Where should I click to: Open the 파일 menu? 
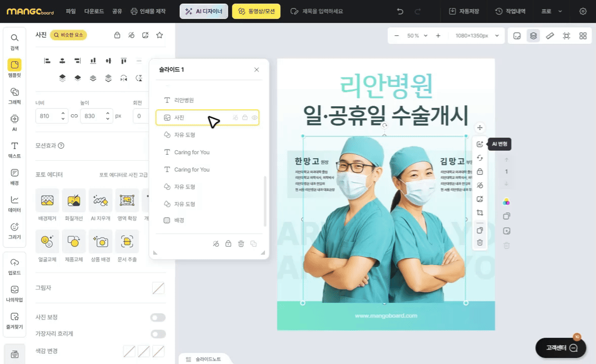click(x=71, y=11)
